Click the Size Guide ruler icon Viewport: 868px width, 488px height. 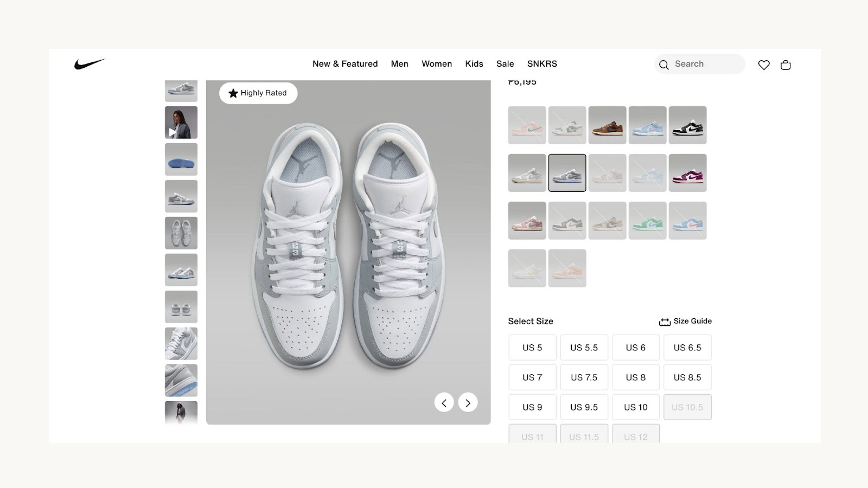pyautogui.click(x=665, y=322)
